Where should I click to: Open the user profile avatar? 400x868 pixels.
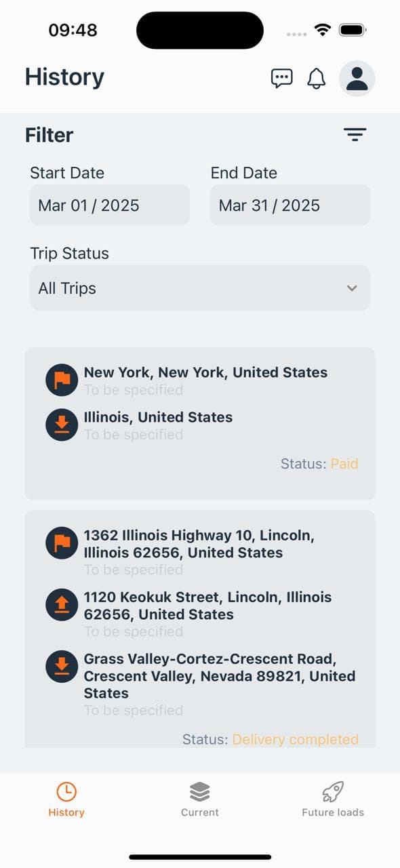[x=357, y=78]
